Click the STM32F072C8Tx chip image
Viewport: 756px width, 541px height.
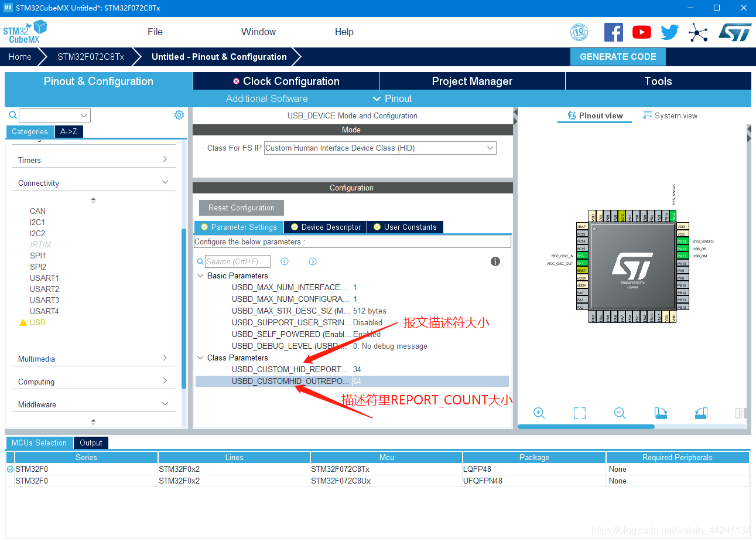pyautogui.click(x=632, y=266)
